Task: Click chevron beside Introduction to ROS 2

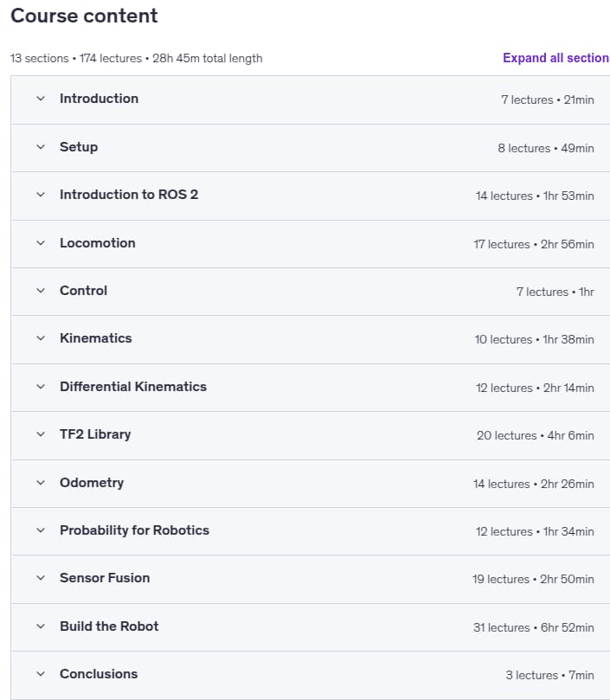Action: pos(41,195)
